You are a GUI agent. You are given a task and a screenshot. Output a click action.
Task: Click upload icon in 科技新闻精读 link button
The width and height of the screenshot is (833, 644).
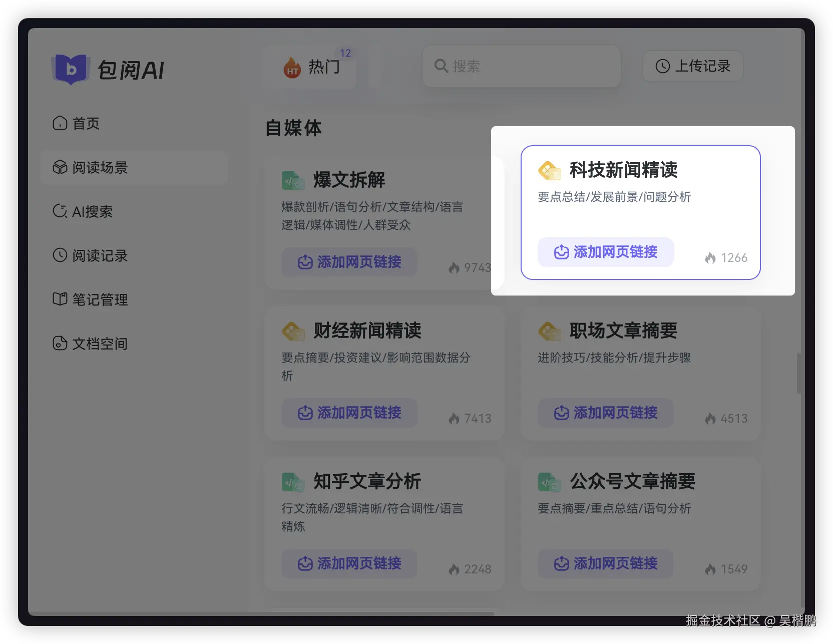[x=561, y=252]
